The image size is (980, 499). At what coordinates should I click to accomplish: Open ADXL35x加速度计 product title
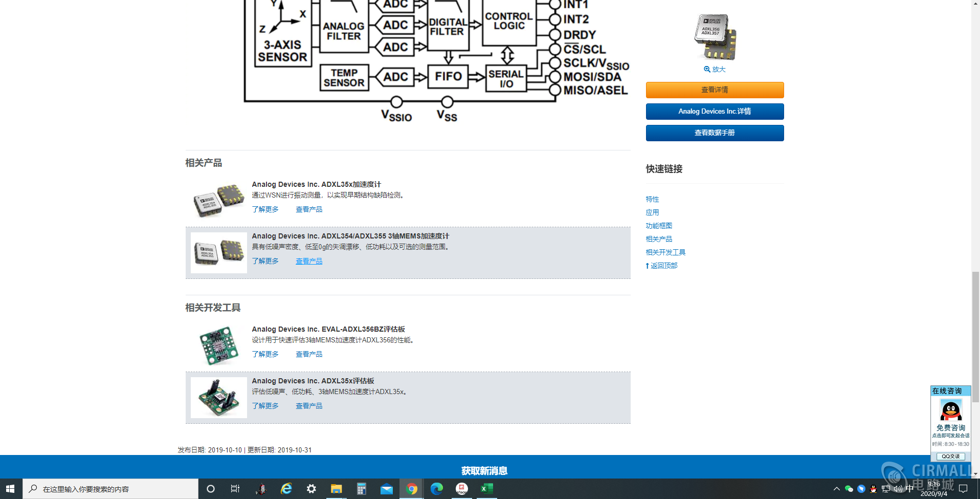point(316,184)
